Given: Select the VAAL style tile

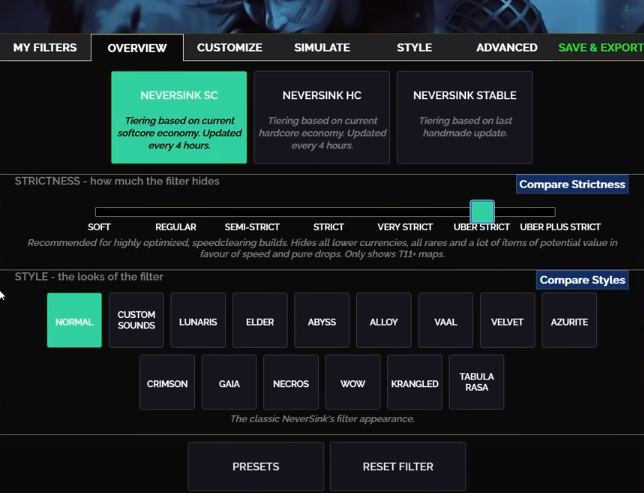Looking at the screenshot, I should click(x=446, y=320).
